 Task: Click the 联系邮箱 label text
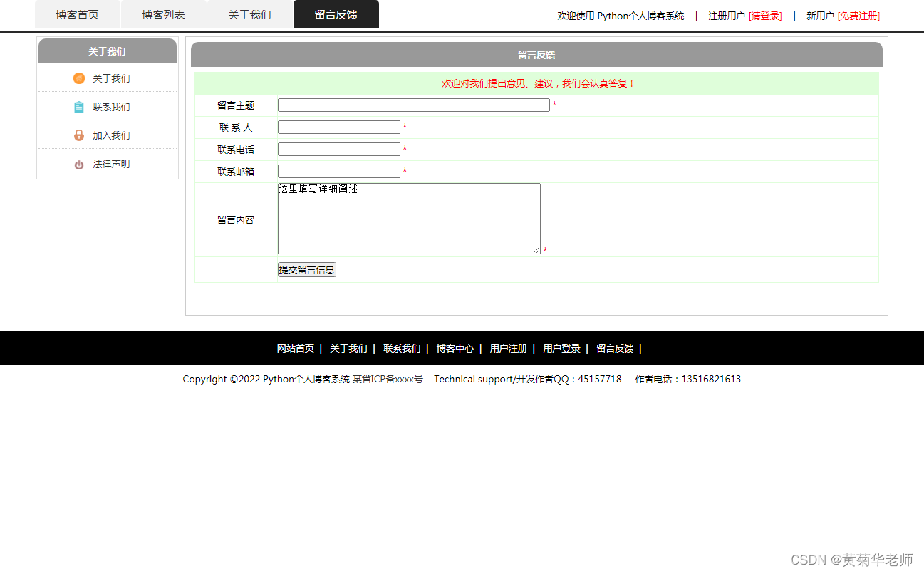coord(236,172)
